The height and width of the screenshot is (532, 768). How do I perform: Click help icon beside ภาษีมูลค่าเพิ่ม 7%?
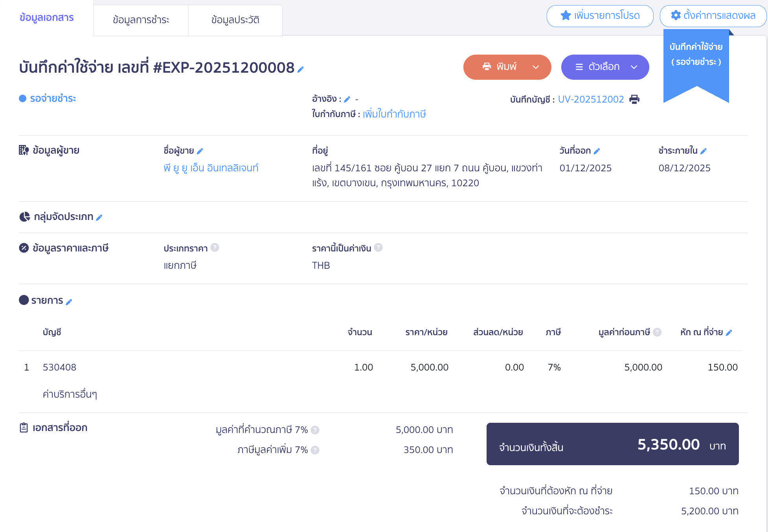pyautogui.click(x=315, y=450)
